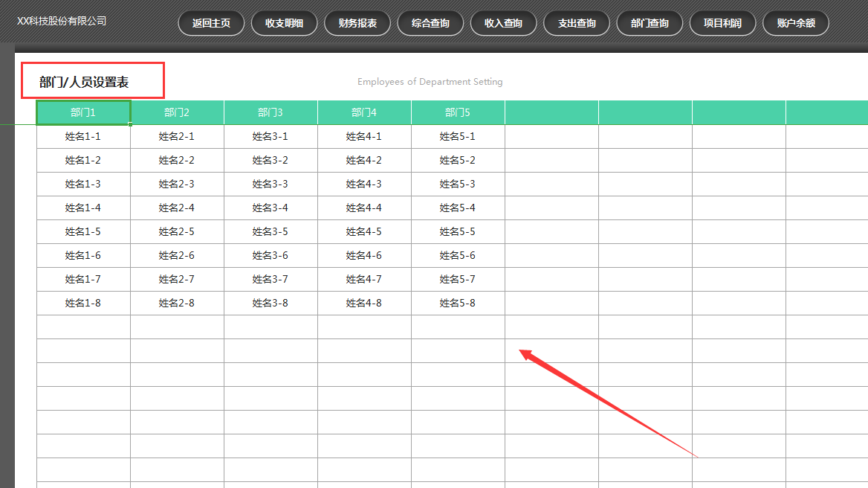This screenshot has width=868, height=488.
Task: Click the empty cell under 姓名5-8
Action: pyautogui.click(x=458, y=326)
